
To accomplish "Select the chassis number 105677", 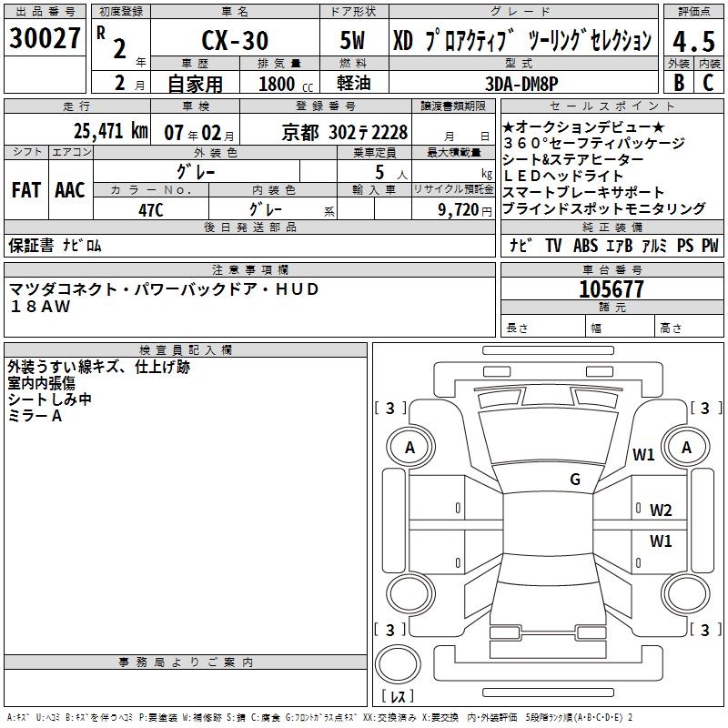I will 612,289.
